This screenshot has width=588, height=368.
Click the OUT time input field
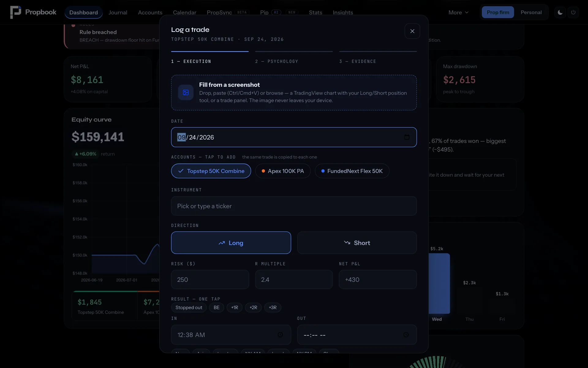[x=357, y=335]
